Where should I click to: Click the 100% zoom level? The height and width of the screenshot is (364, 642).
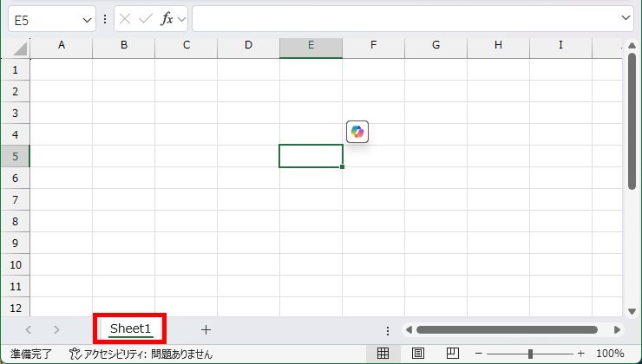(610, 354)
